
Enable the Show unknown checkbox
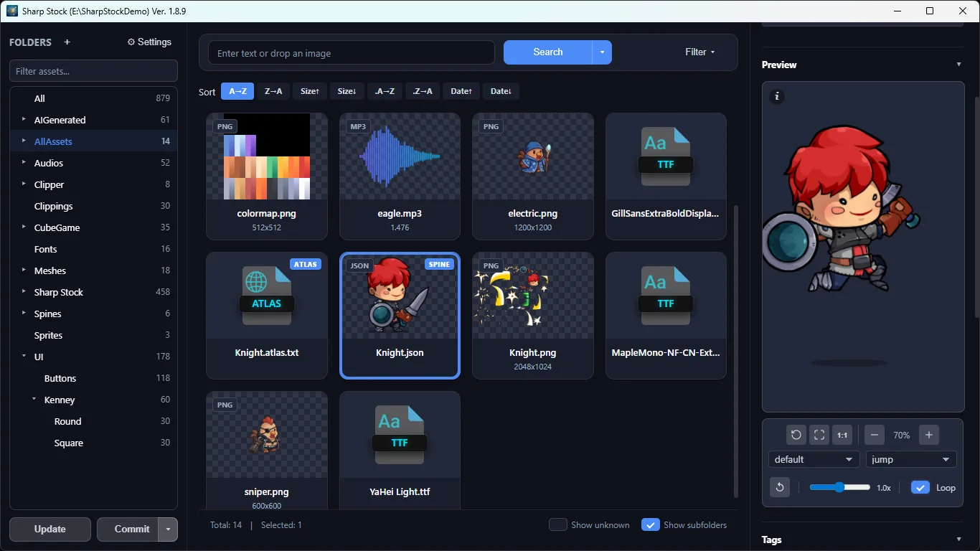[x=558, y=524]
